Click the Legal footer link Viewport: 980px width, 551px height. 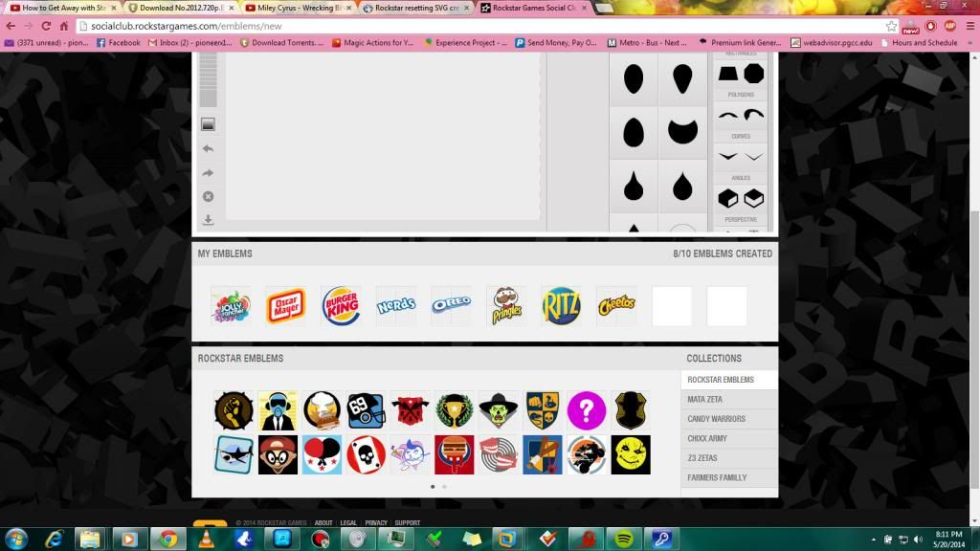348,523
